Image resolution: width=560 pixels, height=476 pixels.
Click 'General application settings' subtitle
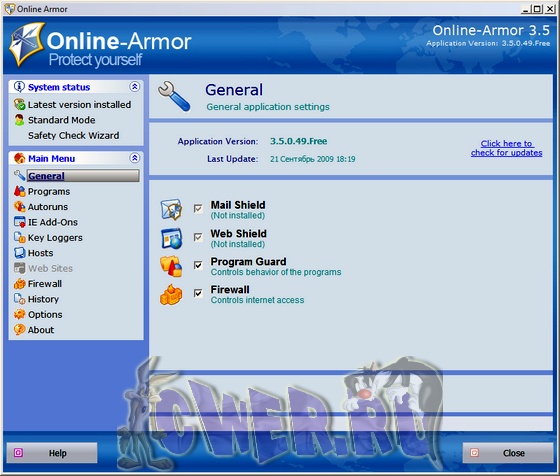(268, 107)
